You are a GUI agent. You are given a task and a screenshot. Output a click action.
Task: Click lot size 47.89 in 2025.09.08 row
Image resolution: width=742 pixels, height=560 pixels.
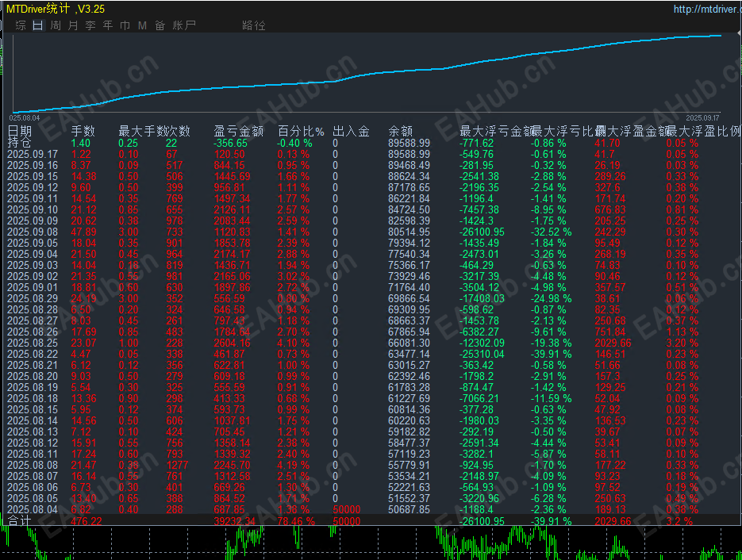(x=84, y=232)
